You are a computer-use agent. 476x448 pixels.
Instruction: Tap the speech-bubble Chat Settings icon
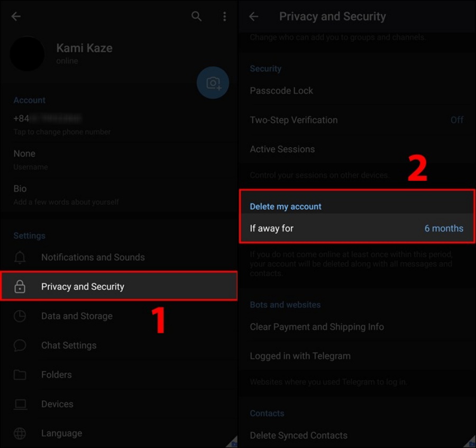(20, 345)
